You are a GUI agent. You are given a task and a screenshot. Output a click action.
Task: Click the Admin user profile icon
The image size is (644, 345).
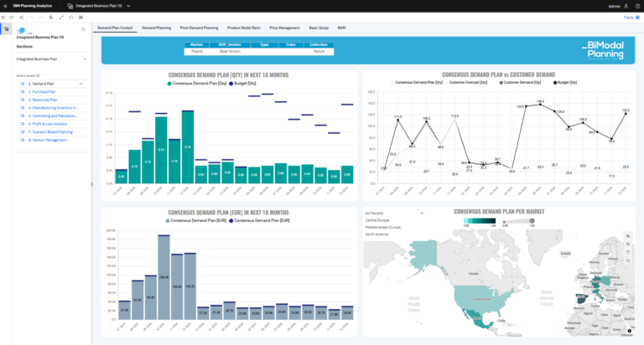click(x=625, y=5)
